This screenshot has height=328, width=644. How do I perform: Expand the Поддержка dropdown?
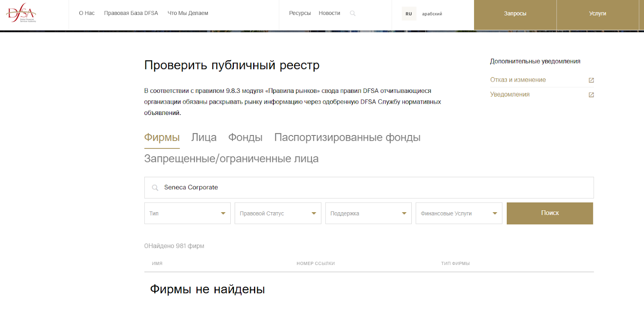(x=368, y=213)
